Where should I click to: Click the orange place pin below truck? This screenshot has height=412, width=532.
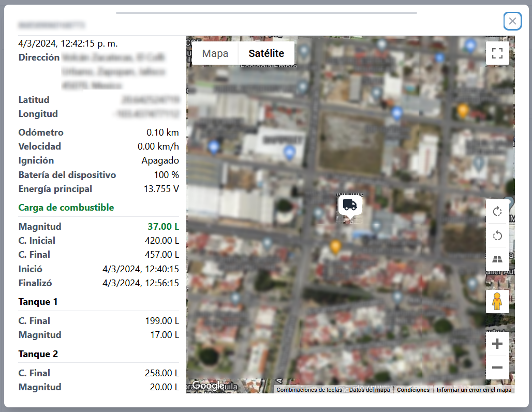point(336,247)
